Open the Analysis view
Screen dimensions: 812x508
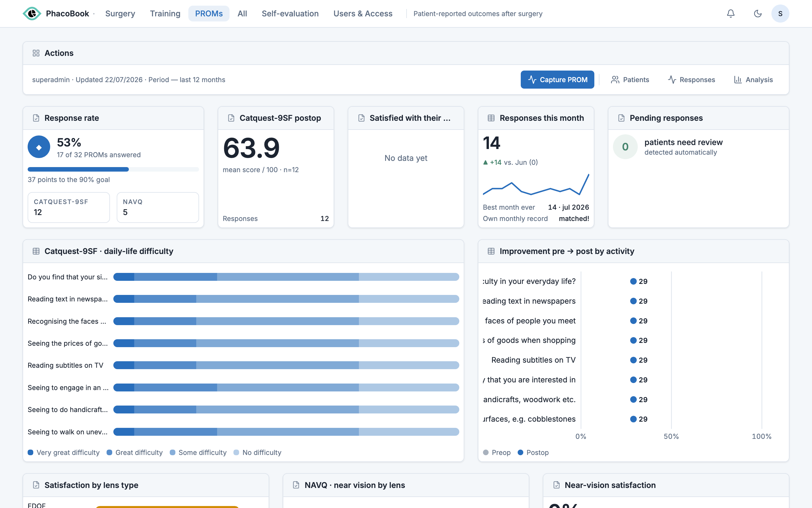753,80
